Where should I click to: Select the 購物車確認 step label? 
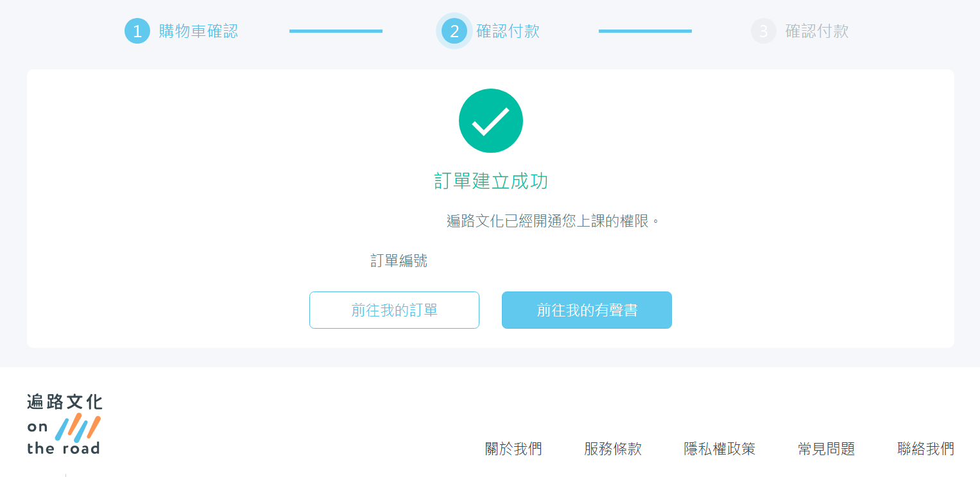tap(198, 31)
